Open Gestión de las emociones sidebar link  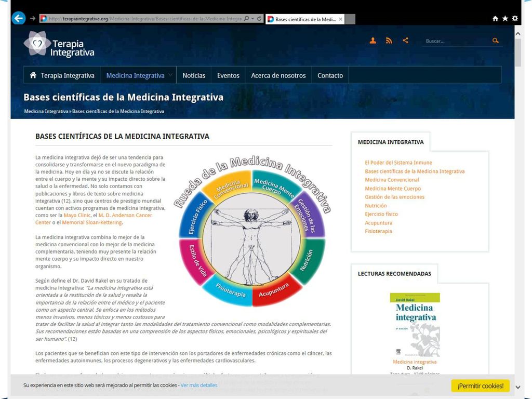coord(395,197)
